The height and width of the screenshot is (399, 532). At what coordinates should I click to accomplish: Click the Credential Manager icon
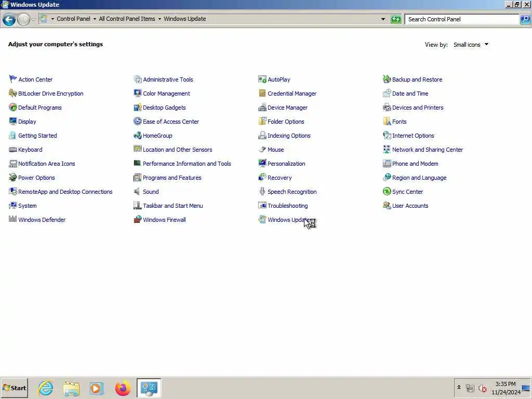[262, 93]
